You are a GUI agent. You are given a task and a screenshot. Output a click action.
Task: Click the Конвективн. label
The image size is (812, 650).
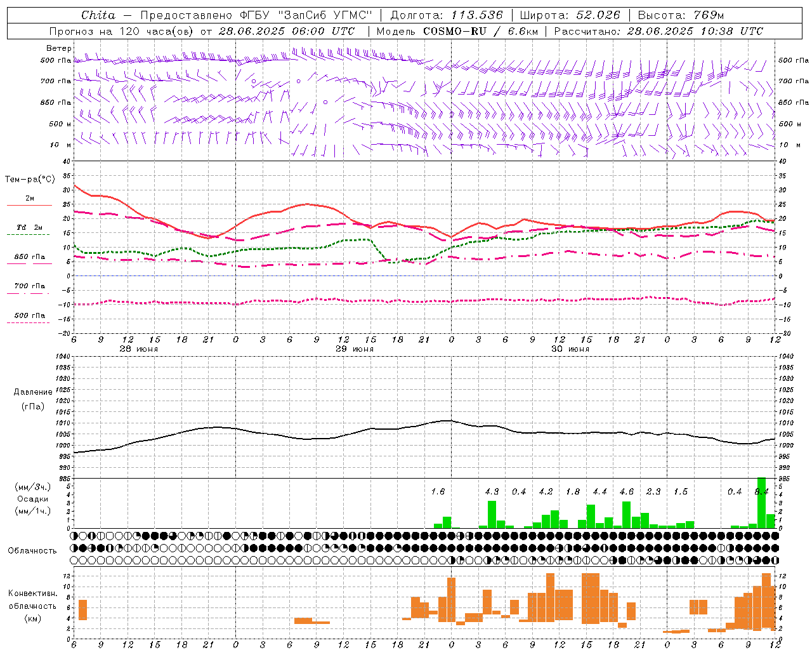[33, 594]
